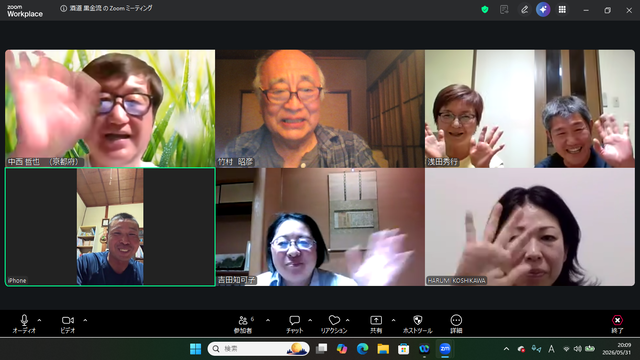Expand video options caret beside camera

click(85, 320)
